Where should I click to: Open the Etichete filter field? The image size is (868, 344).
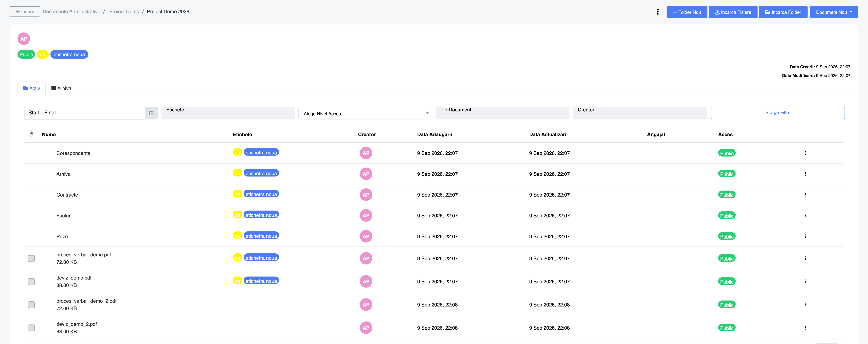(x=228, y=113)
